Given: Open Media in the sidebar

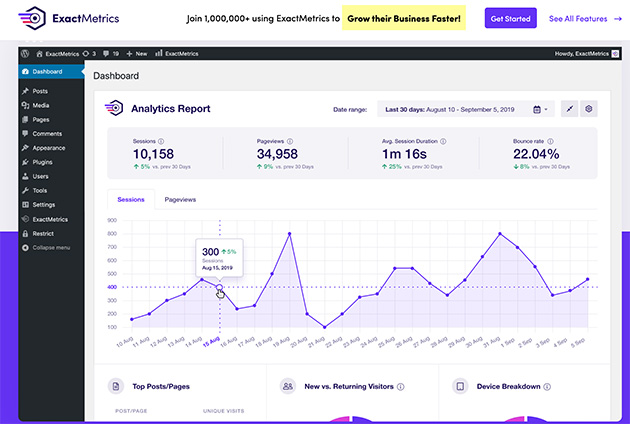Looking at the screenshot, I should tap(41, 105).
